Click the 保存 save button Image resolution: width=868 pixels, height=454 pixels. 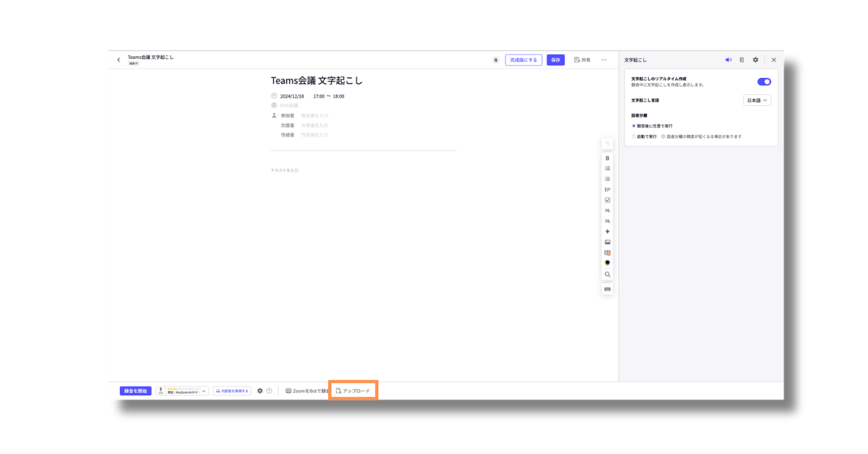(555, 60)
